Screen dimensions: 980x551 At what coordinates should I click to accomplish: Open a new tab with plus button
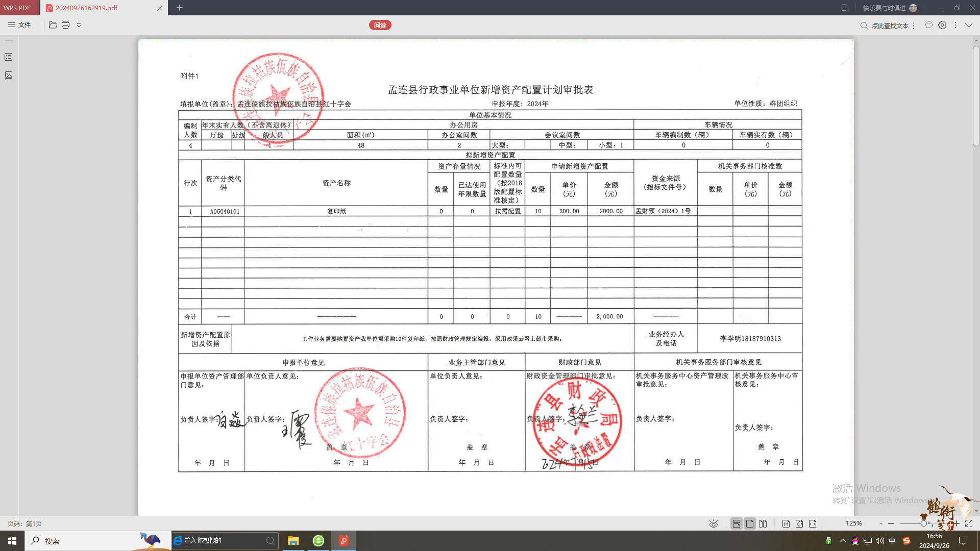pos(180,8)
